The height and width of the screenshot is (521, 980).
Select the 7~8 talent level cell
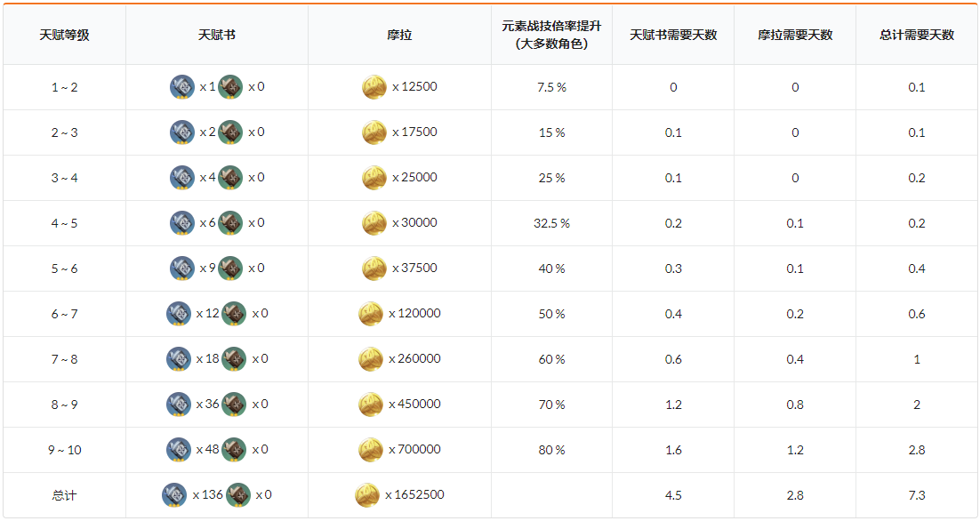[x=64, y=359]
